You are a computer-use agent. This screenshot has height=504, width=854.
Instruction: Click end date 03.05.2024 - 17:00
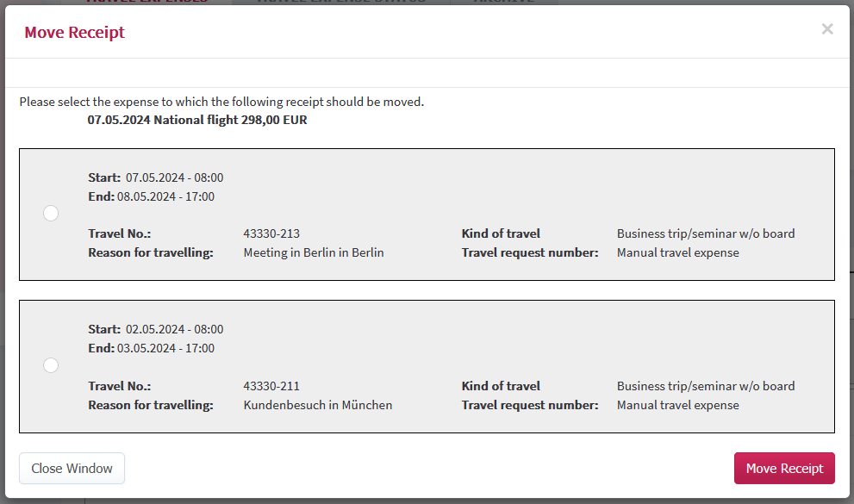(x=165, y=348)
